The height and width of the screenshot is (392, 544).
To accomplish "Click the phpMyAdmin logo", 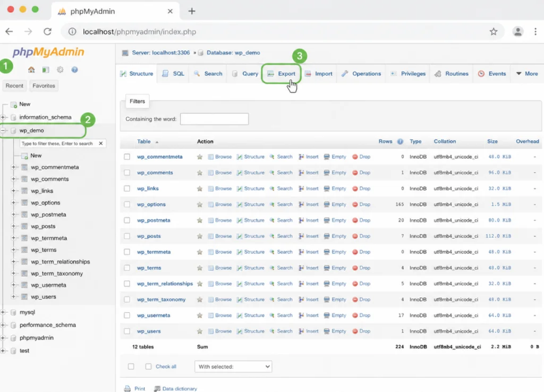I will (48, 52).
